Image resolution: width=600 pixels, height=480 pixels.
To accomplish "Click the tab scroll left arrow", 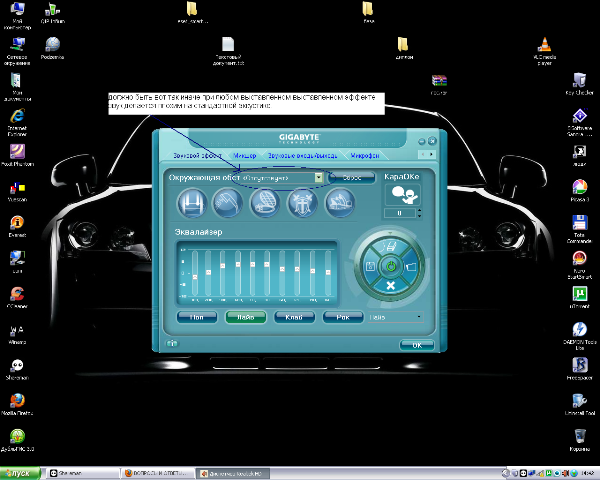I will point(423,154).
